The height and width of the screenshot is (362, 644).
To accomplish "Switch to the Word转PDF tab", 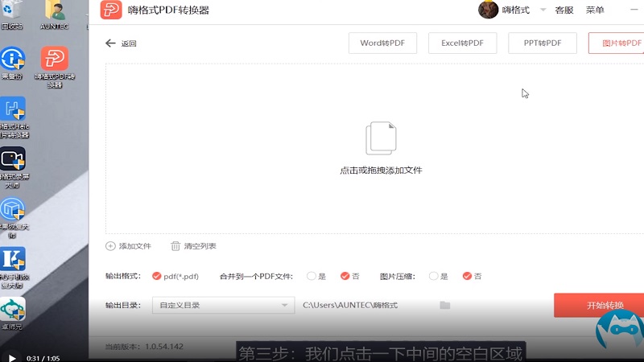I will (382, 43).
